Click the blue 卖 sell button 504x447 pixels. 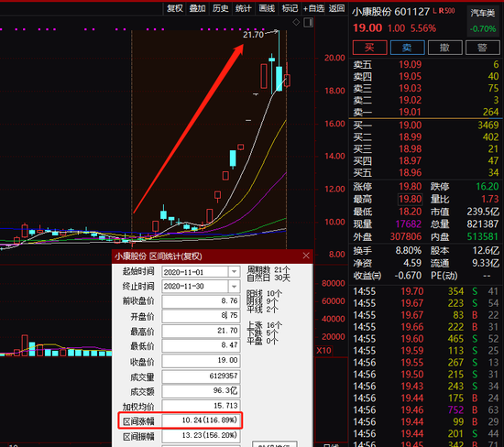(407, 48)
